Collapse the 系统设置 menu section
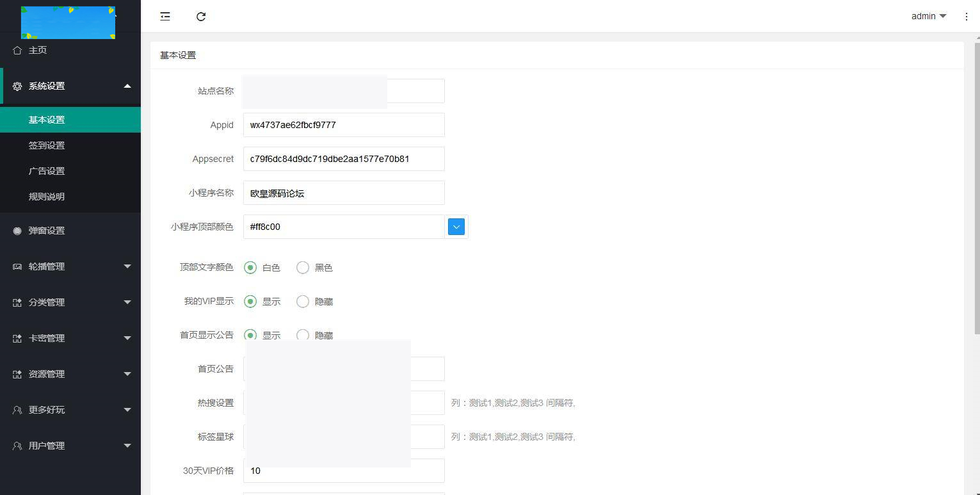This screenshot has height=495, width=980. click(70, 86)
